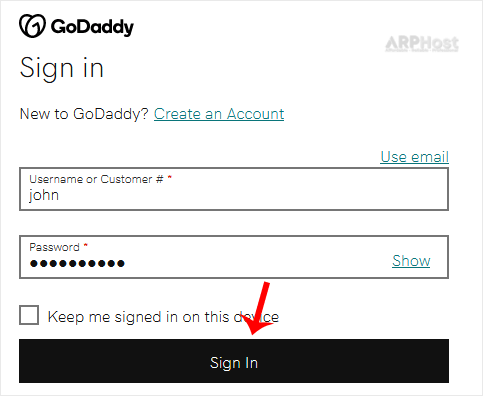This screenshot has height=396, width=483.
Task: Click the faded ARPHost watermark logo
Action: point(422,44)
